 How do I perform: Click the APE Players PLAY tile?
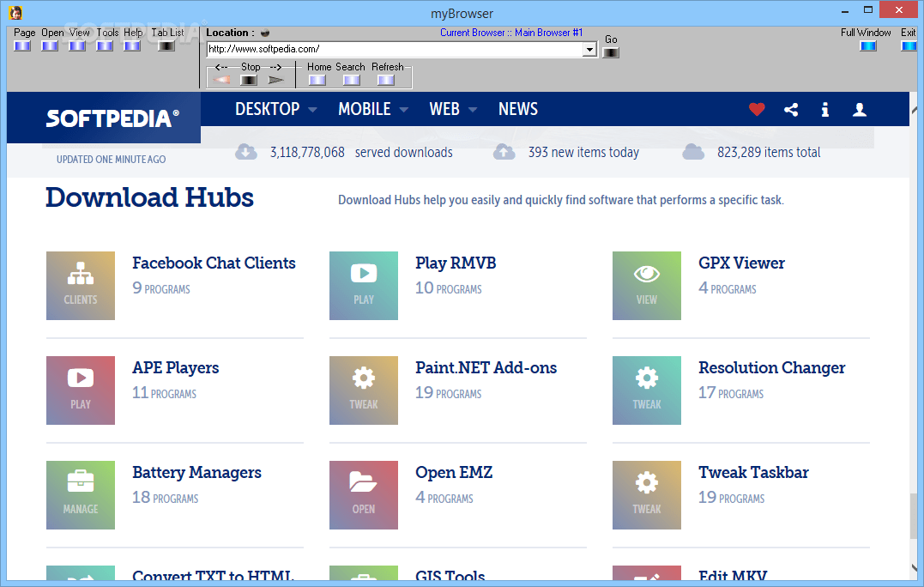(x=81, y=390)
